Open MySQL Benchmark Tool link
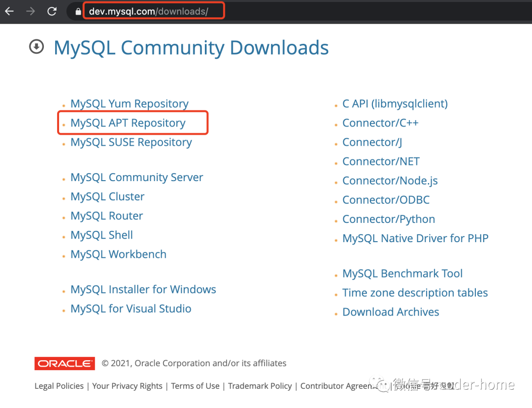The width and height of the screenshot is (532, 408). click(x=402, y=274)
